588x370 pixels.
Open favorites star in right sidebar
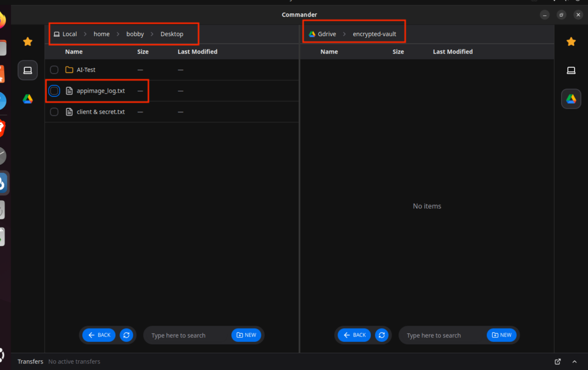(571, 41)
